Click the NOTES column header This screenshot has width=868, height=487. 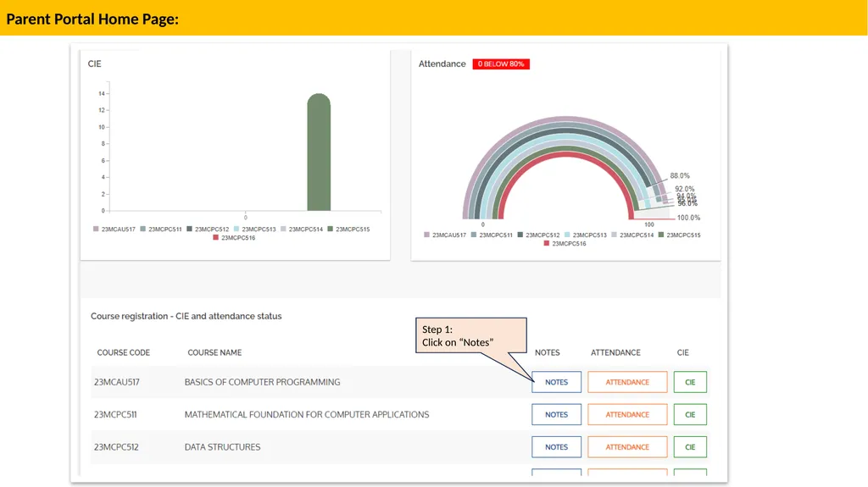(547, 352)
